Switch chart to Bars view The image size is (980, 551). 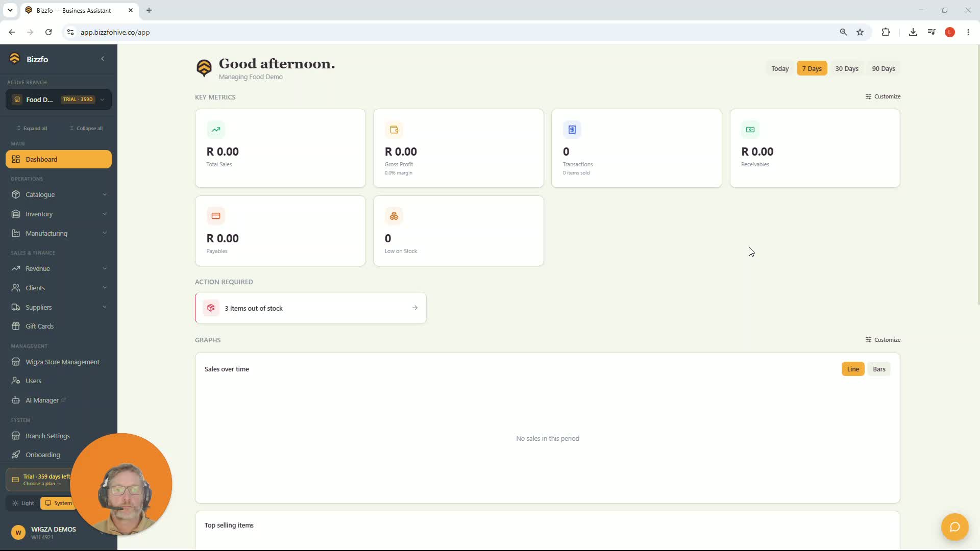[879, 369]
